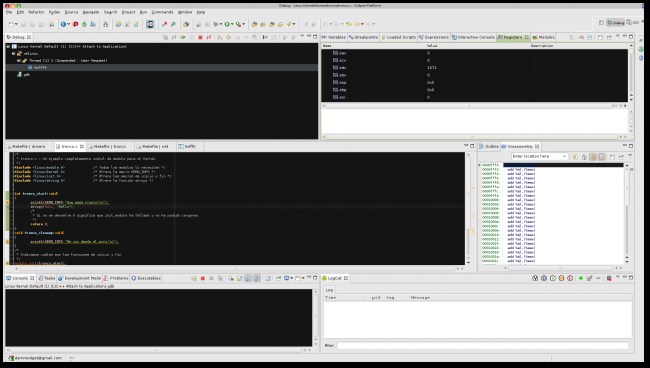Image resolution: width=650 pixels, height=368 pixels.
Task: Open the Navigate menu
Action: coord(91,12)
